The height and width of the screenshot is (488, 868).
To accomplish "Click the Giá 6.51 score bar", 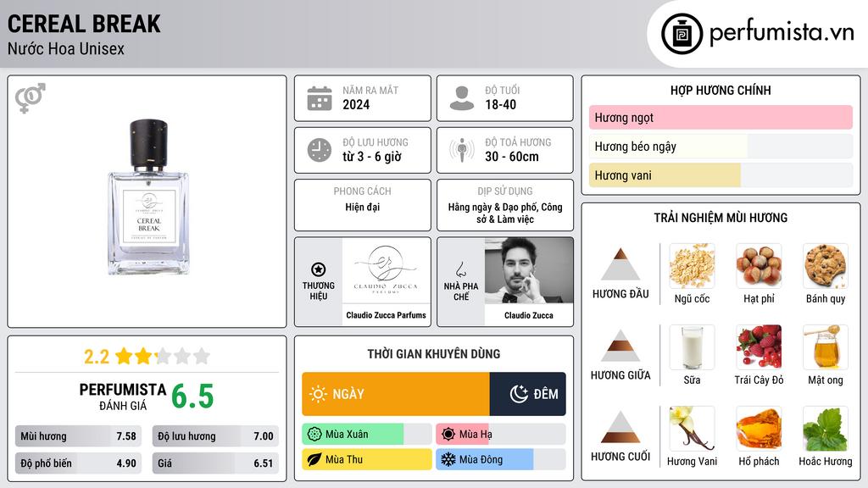I will tap(215, 463).
